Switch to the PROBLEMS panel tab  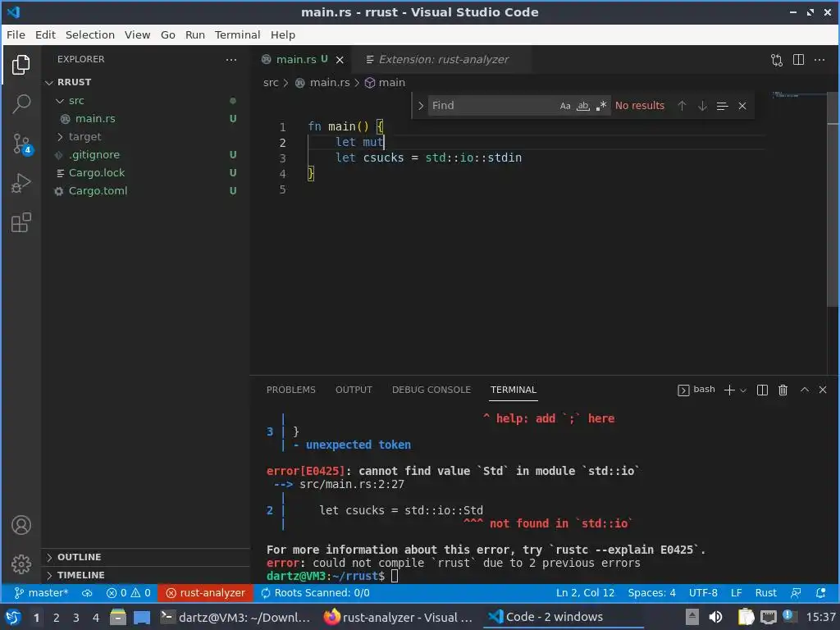(x=291, y=390)
